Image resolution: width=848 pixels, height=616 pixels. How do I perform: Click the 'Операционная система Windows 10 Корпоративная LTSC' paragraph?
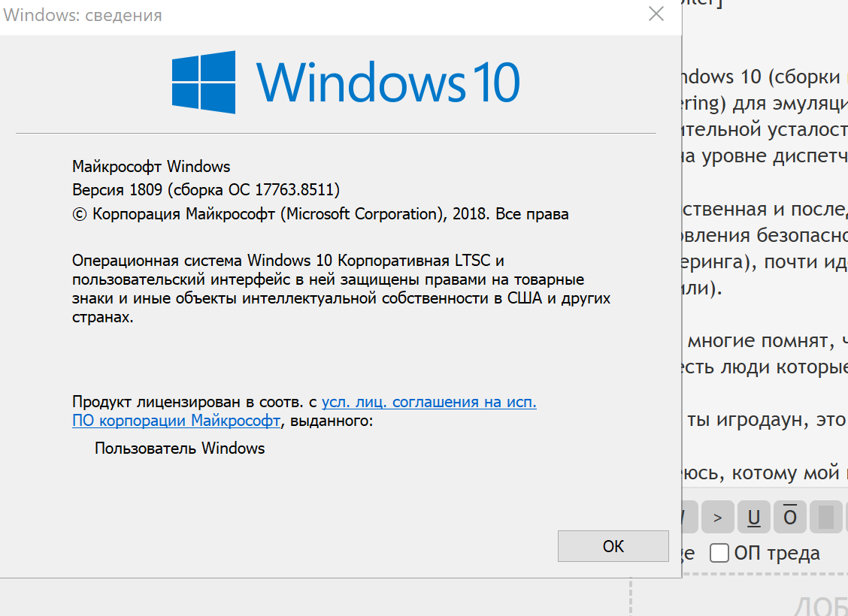click(341, 288)
